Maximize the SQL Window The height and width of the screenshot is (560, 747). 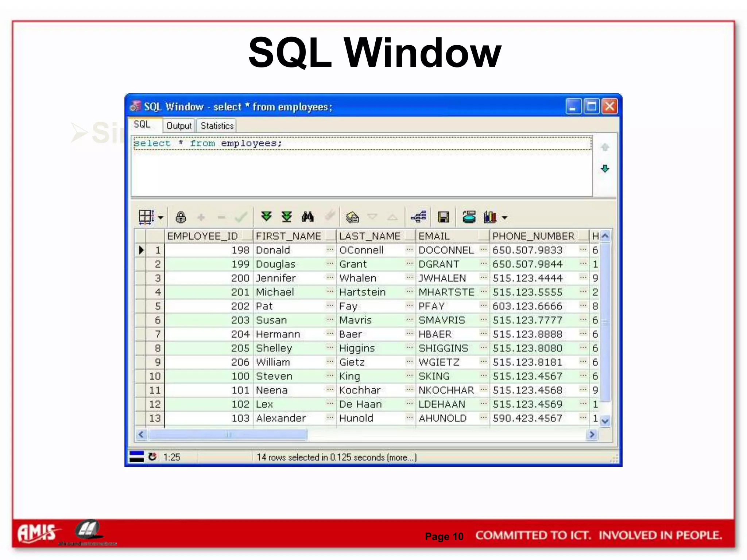click(592, 106)
